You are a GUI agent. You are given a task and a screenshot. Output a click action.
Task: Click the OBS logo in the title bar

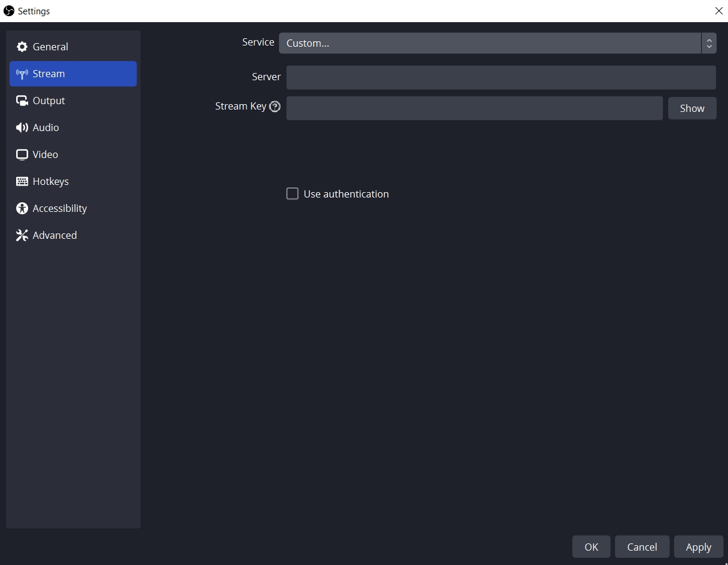coord(9,11)
